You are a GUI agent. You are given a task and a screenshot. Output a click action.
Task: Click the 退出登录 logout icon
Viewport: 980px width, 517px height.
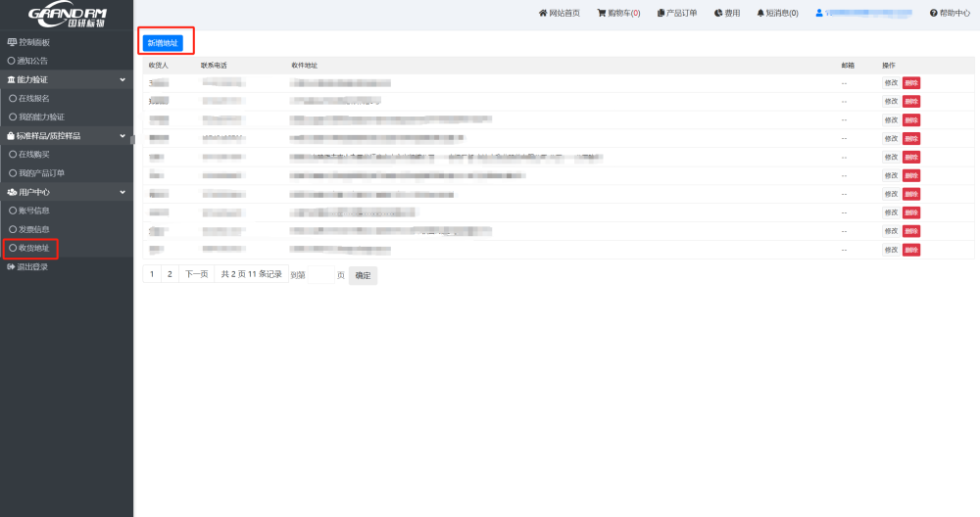pos(11,266)
